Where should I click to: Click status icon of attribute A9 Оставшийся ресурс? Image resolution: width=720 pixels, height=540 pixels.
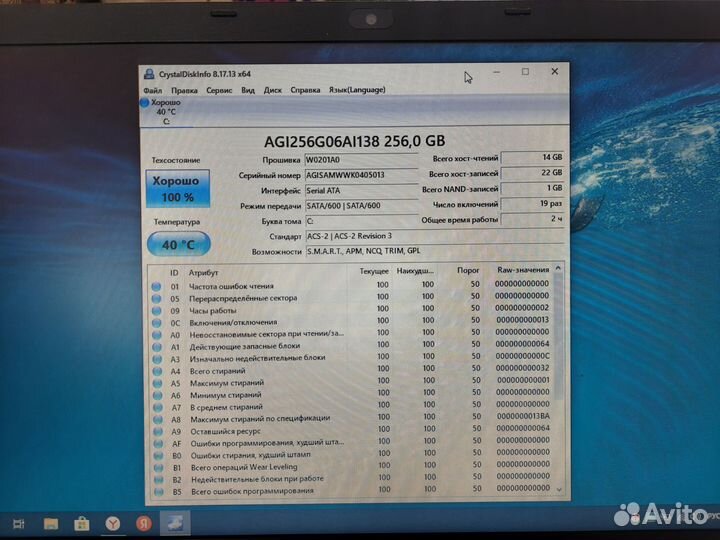(x=158, y=432)
